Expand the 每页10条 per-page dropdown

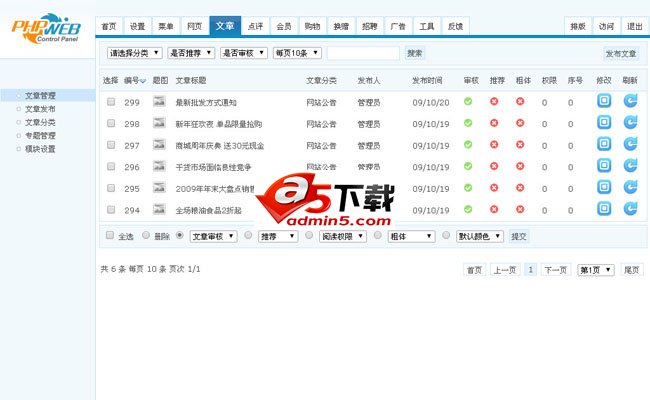tap(297, 53)
